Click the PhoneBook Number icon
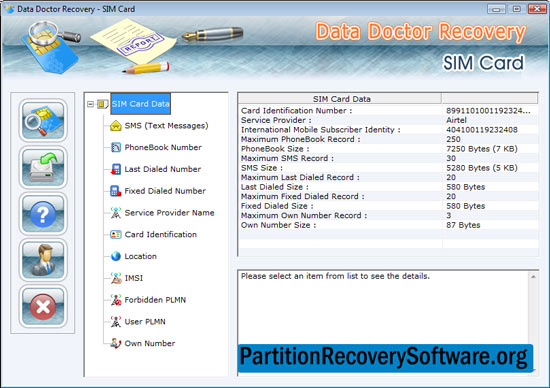This screenshot has width=550, height=388. point(116,147)
